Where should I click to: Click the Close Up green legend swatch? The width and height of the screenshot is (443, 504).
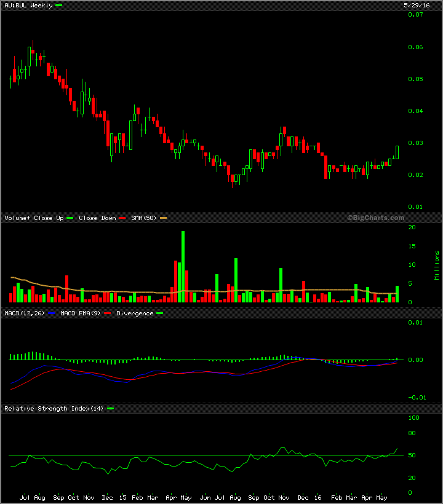tap(70, 218)
